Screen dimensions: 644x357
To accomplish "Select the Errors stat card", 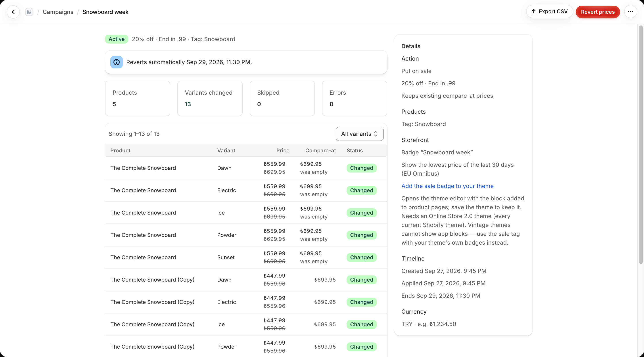I will click(355, 98).
